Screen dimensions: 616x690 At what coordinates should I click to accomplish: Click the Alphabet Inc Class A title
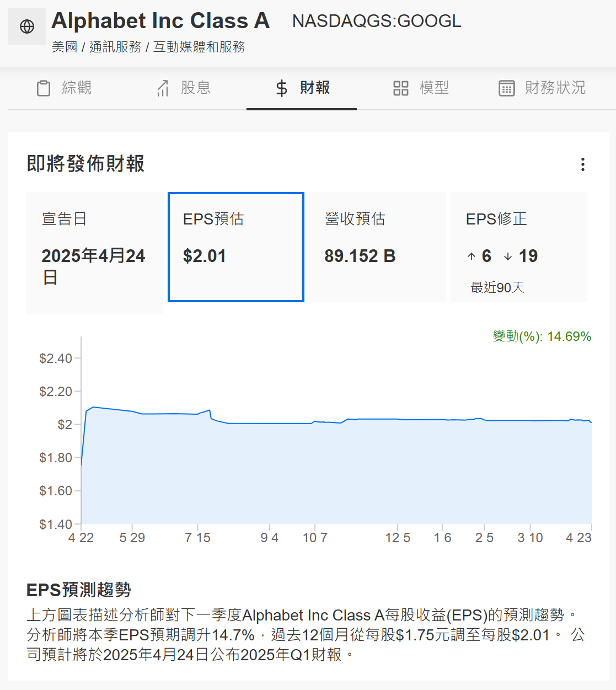(x=160, y=21)
